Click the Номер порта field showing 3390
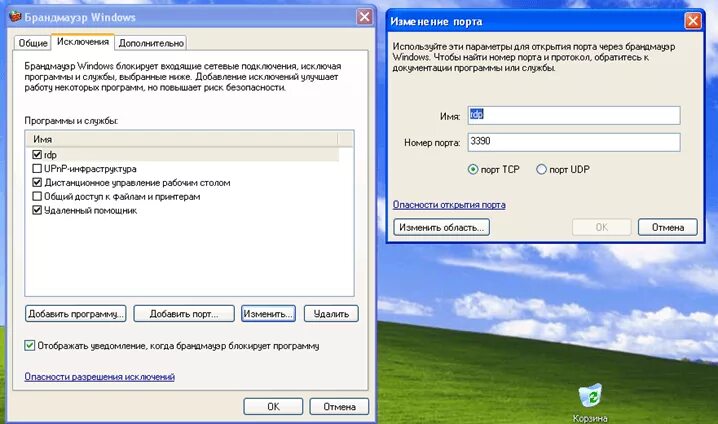Image resolution: width=718 pixels, height=424 pixels. [x=574, y=142]
